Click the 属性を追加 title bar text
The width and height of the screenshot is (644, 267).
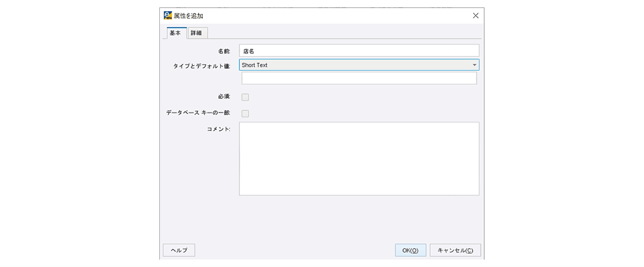tap(188, 16)
